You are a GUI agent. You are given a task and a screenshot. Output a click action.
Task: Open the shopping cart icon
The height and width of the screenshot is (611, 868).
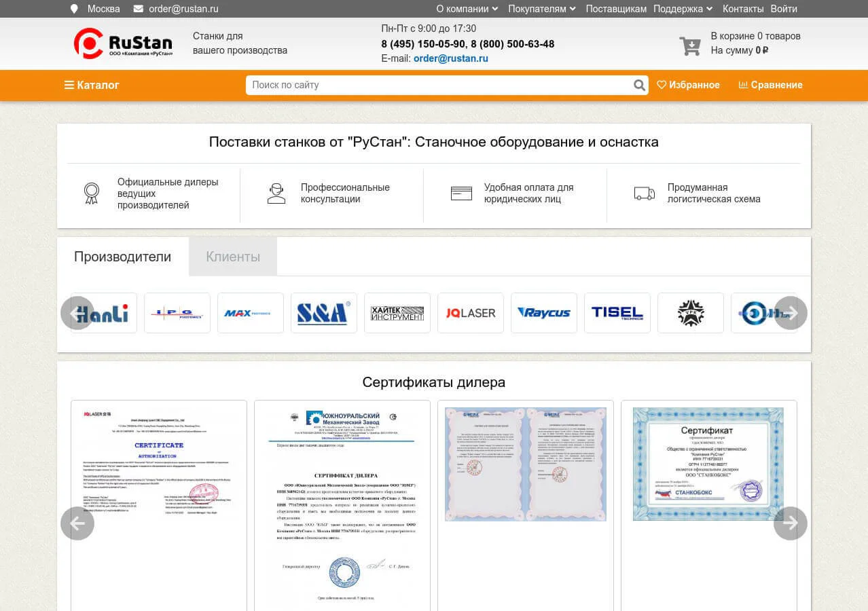pos(690,45)
